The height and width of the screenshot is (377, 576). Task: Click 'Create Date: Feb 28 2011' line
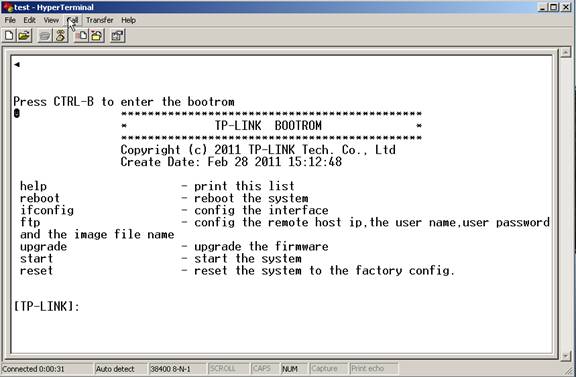(231, 162)
